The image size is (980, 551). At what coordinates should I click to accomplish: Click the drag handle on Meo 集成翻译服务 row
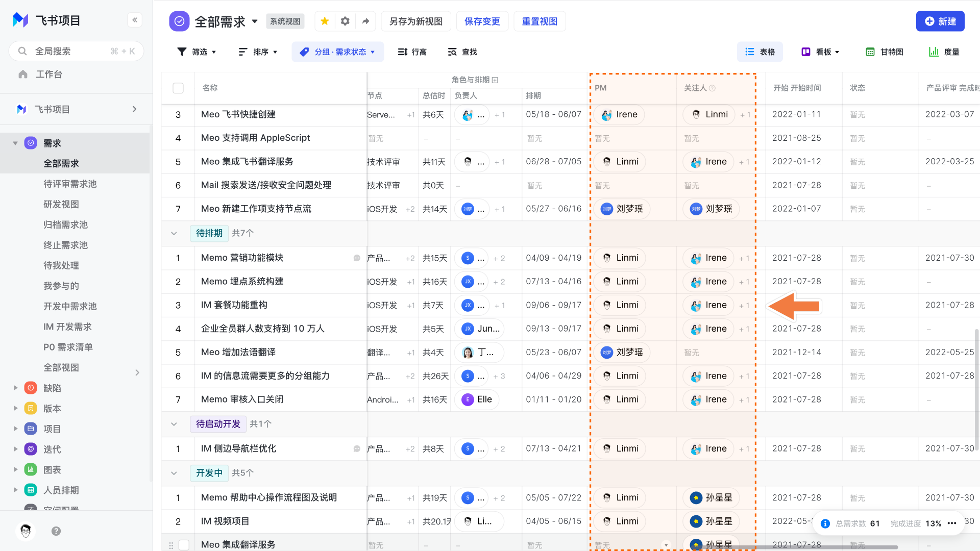[x=171, y=545]
